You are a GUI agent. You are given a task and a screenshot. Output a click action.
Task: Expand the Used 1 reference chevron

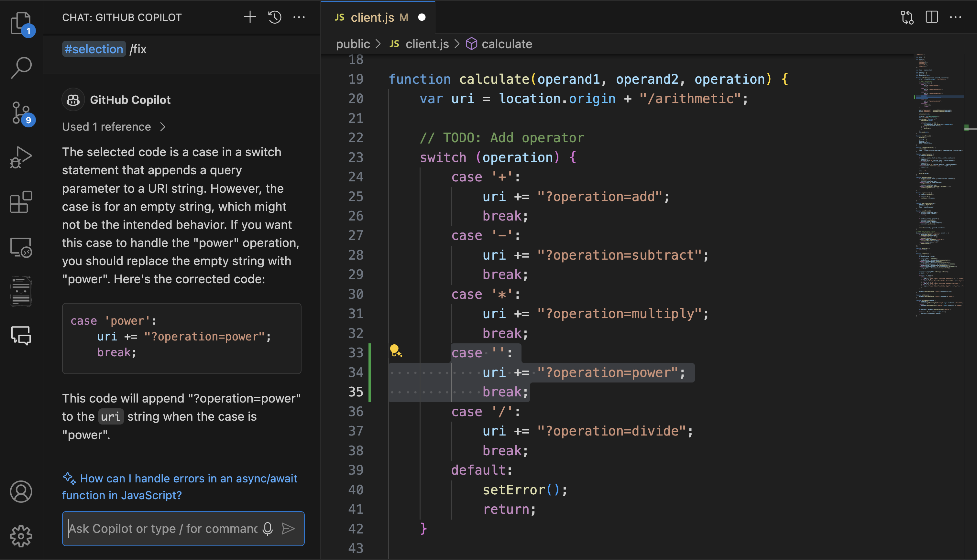coord(163,127)
